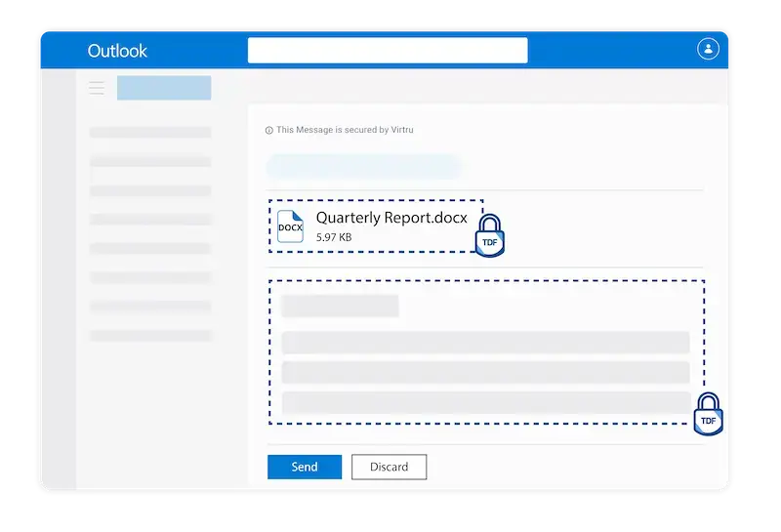Click TDF padlock on Quarterly Report attachment
The height and width of the screenshot is (532, 781).
point(489,237)
